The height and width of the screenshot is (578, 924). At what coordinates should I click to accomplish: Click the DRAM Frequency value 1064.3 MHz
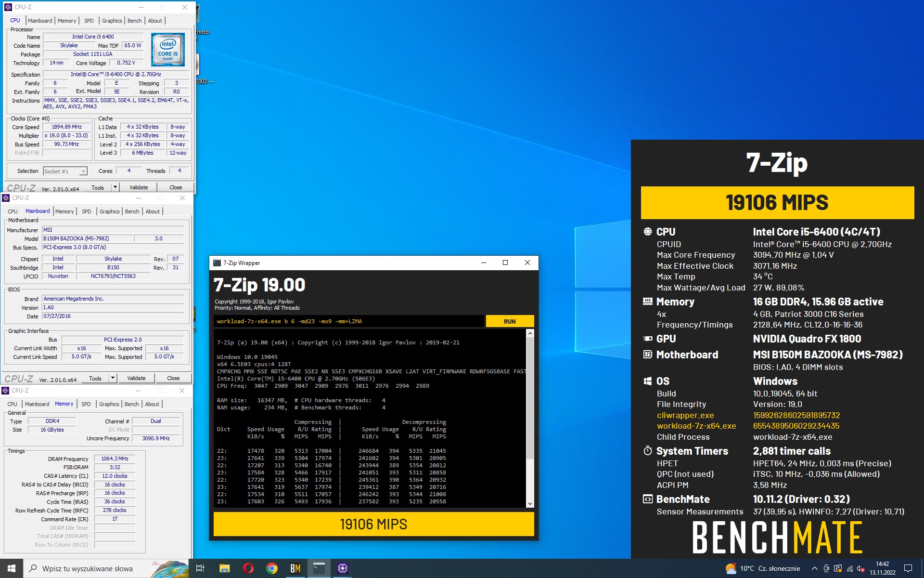click(x=115, y=459)
